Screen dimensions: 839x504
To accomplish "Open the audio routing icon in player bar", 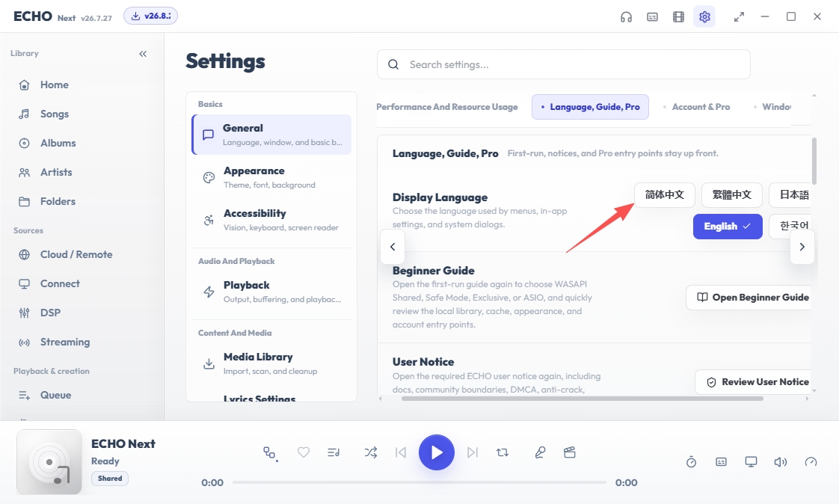I will point(270,453).
